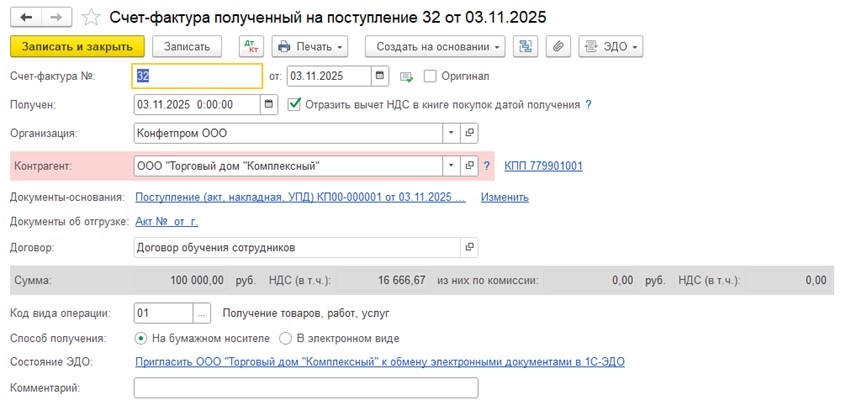The width and height of the screenshot is (846, 416).
Task: Click into the Комментарий input field
Action: click(x=305, y=387)
